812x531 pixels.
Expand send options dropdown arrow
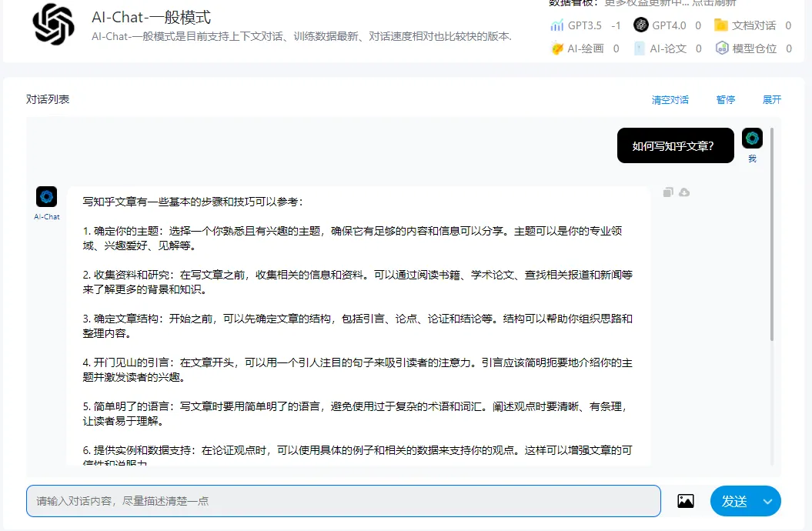pyautogui.click(x=767, y=501)
